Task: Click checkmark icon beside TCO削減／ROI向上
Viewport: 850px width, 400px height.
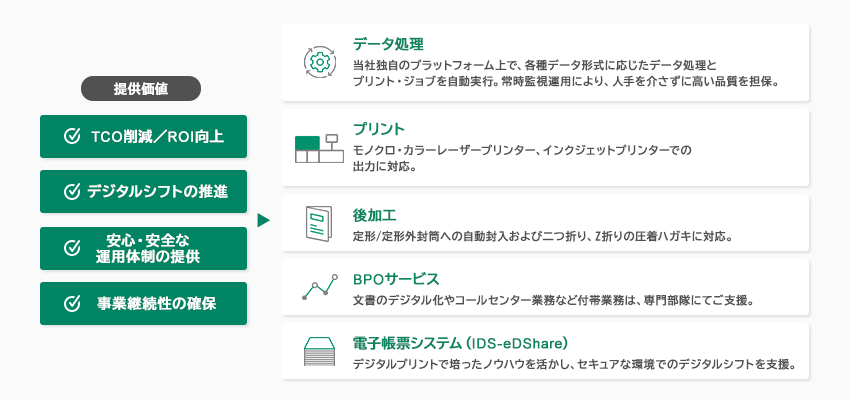Action: coord(72,137)
